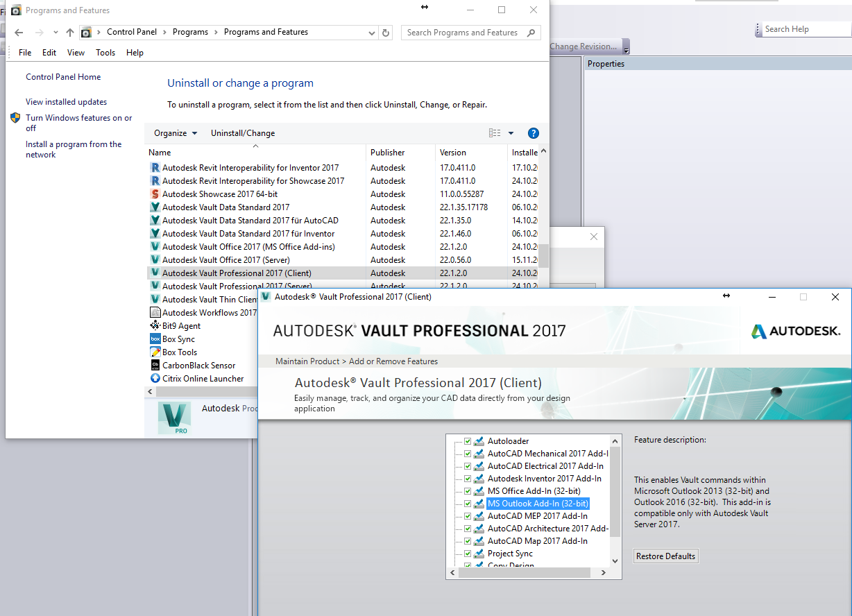The height and width of the screenshot is (616, 852).
Task: Uncheck the Project Sync feature
Action: coord(469,553)
